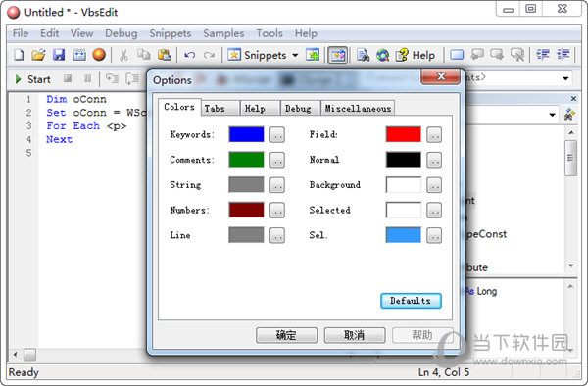
Task: Browse color for Normal with ... button
Action: pos(434,160)
